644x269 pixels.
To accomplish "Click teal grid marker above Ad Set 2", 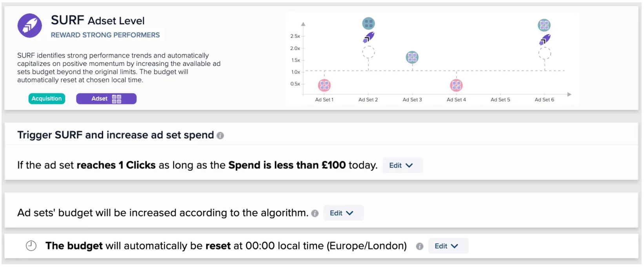I will (368, 24).
